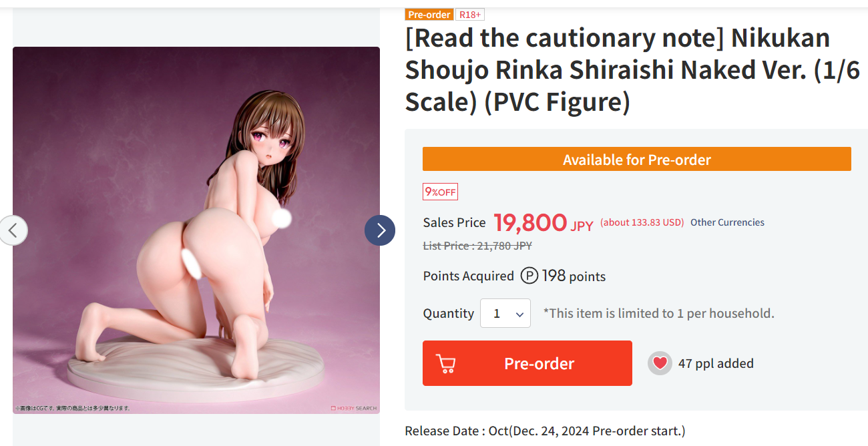Click the orange Pre-order tag
This screenshot has width=868, height=446.
point(429,15)
